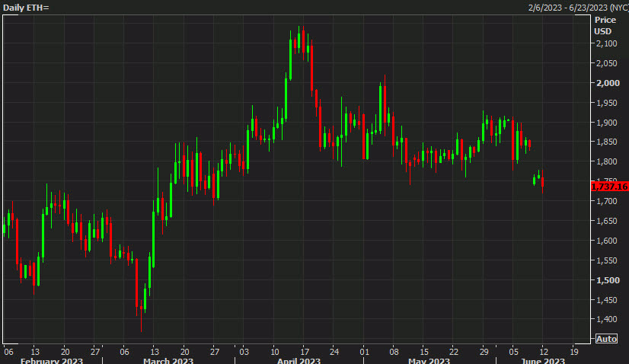629x364 pixels.
Task: Click the 1,500 price axis label
Action: click(x=607, y=280)
